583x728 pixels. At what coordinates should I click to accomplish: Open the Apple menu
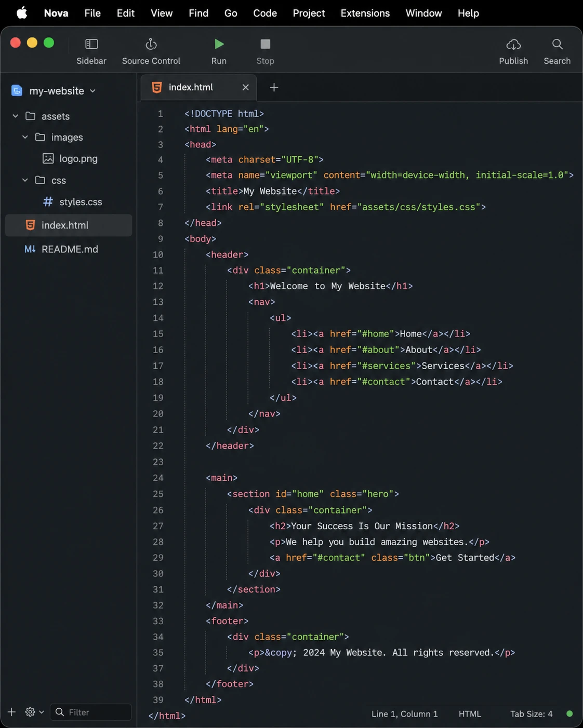point(22,13)
